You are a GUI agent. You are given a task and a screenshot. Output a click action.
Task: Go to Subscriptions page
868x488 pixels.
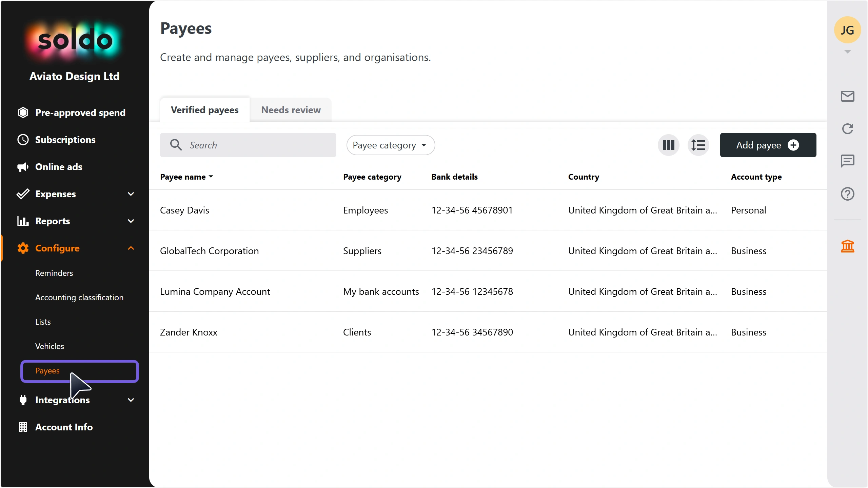65,140
